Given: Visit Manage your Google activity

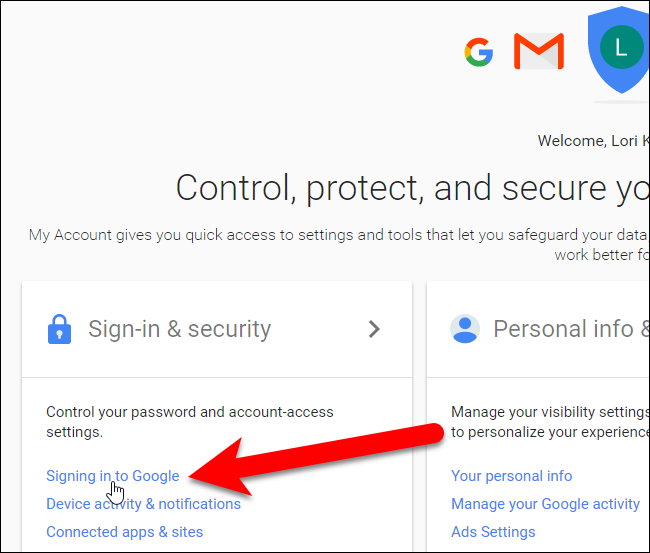Looking at the screenshot, I should coord(545,504).
